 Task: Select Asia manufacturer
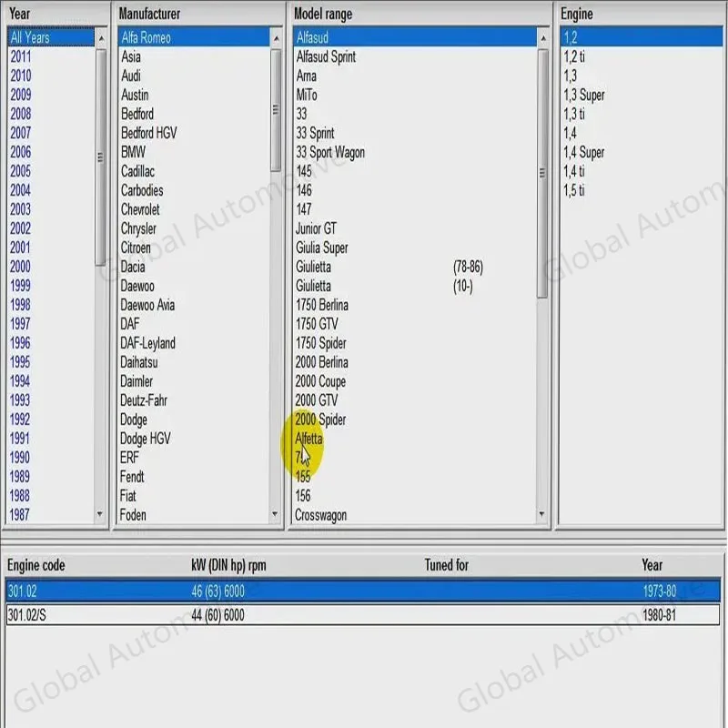pos(131,56)
